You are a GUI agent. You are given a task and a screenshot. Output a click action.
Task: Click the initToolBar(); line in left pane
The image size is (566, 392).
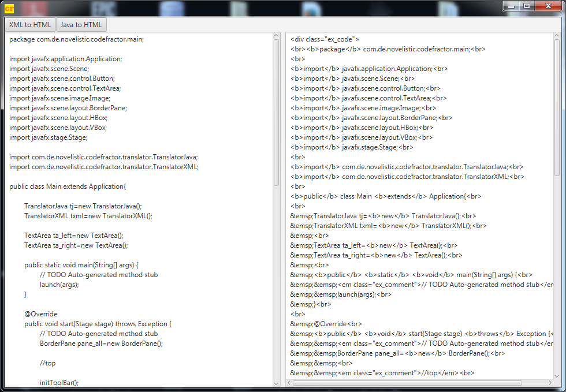tap(59, 382)
